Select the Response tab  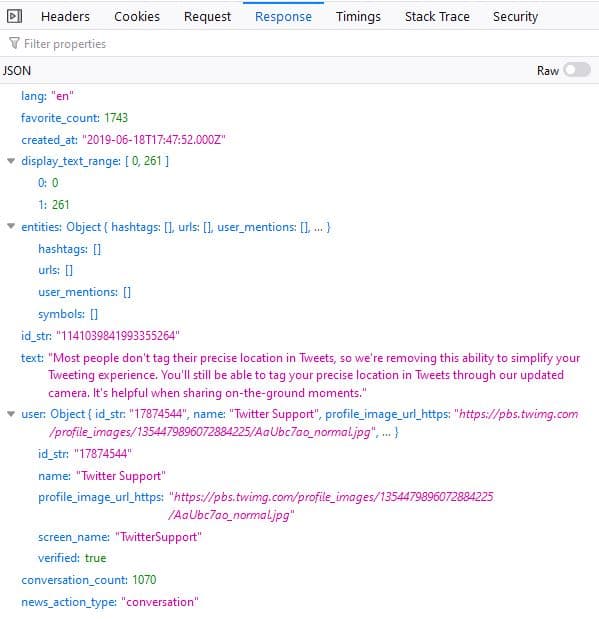pyautogui.click(x=283, y=17)
